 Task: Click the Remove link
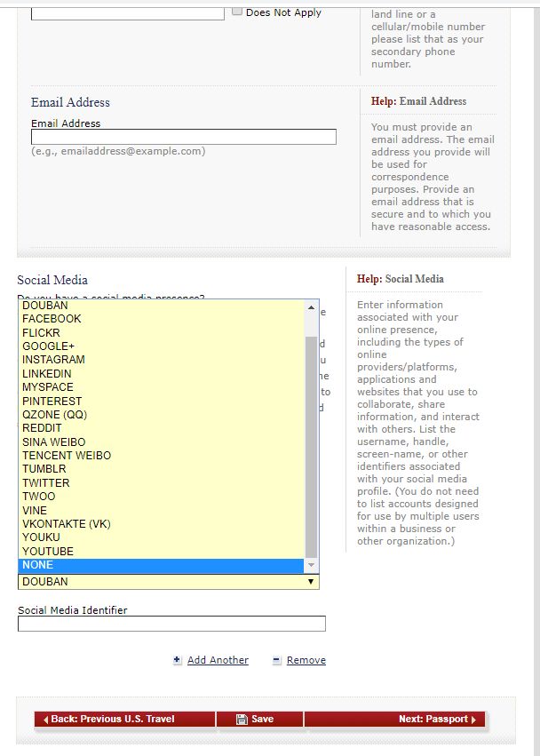coord(306,660)
